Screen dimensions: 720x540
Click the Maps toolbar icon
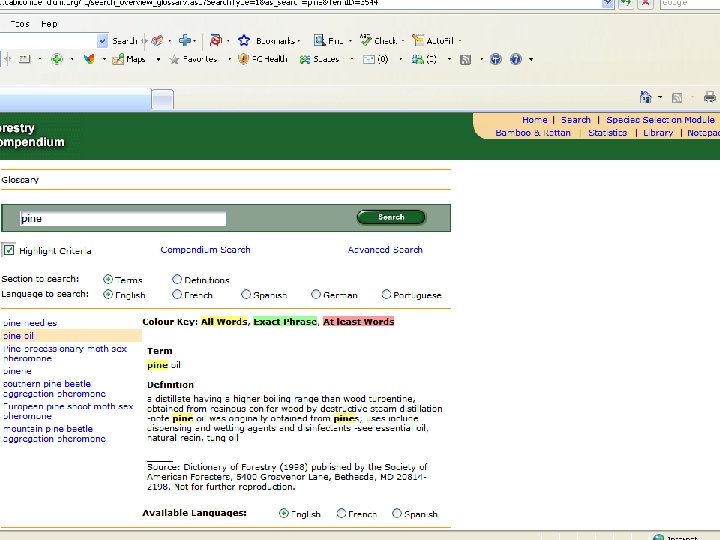click(118, 59)
